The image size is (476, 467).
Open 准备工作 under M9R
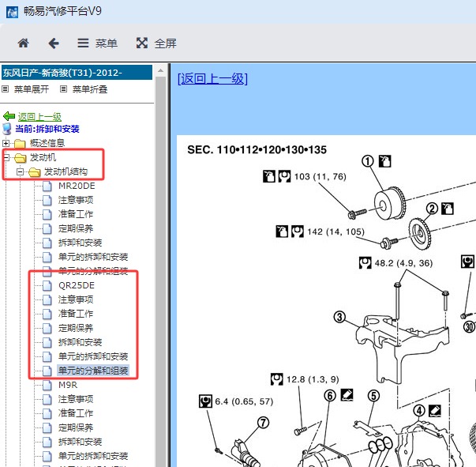(x=76, y=413)
